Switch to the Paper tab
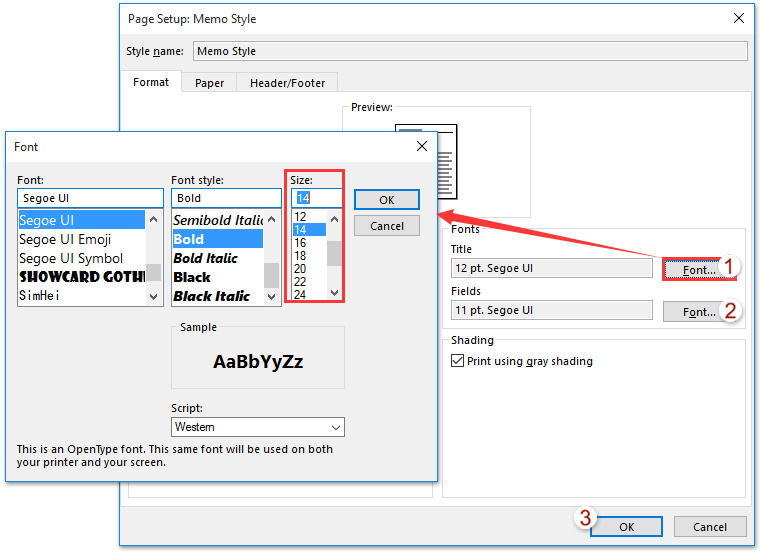Viewport: 761px width, 555px height. pyautogui.click(x=209, y=83)
